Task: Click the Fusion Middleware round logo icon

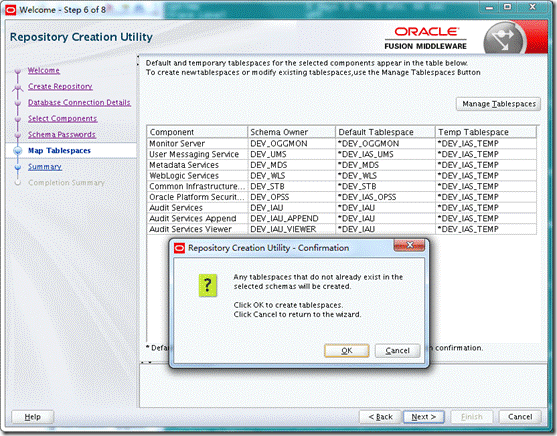Action: click(x=504, y=38)
